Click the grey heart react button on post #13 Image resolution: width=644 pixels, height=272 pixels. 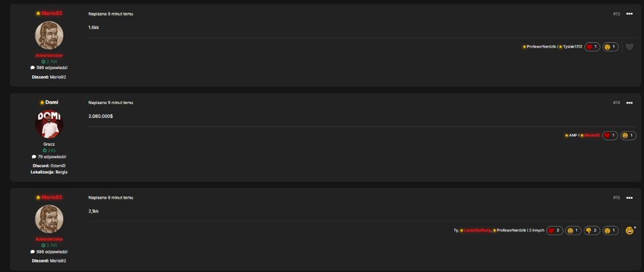pos(630,47)
